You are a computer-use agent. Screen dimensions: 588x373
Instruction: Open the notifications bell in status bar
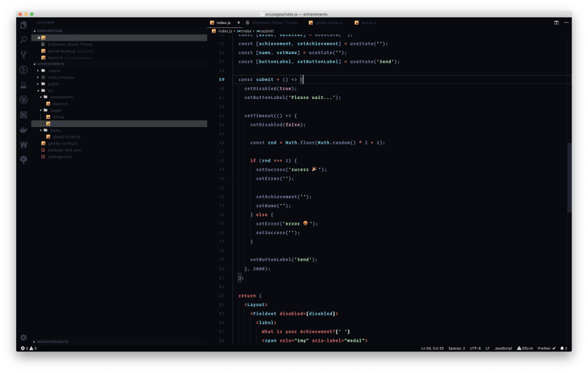click(564, 348)
